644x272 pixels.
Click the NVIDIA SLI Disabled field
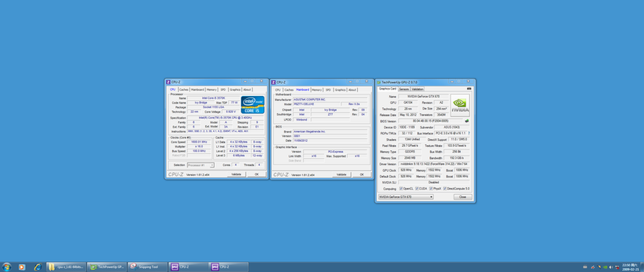point(435,182)
